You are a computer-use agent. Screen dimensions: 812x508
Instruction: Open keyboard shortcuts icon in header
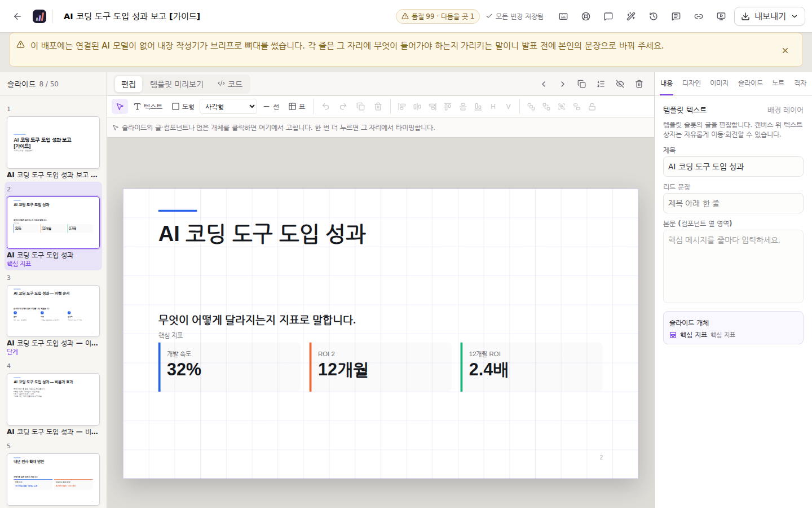pos(563,16)
